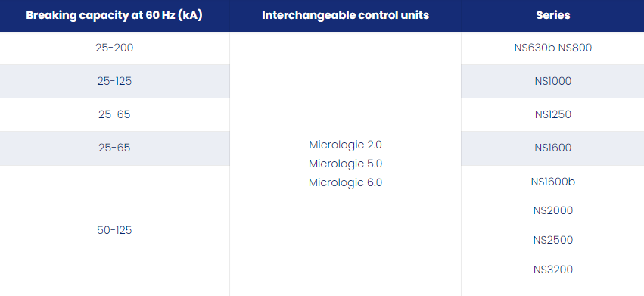Click the NS2000 series entry

[553, 211]
